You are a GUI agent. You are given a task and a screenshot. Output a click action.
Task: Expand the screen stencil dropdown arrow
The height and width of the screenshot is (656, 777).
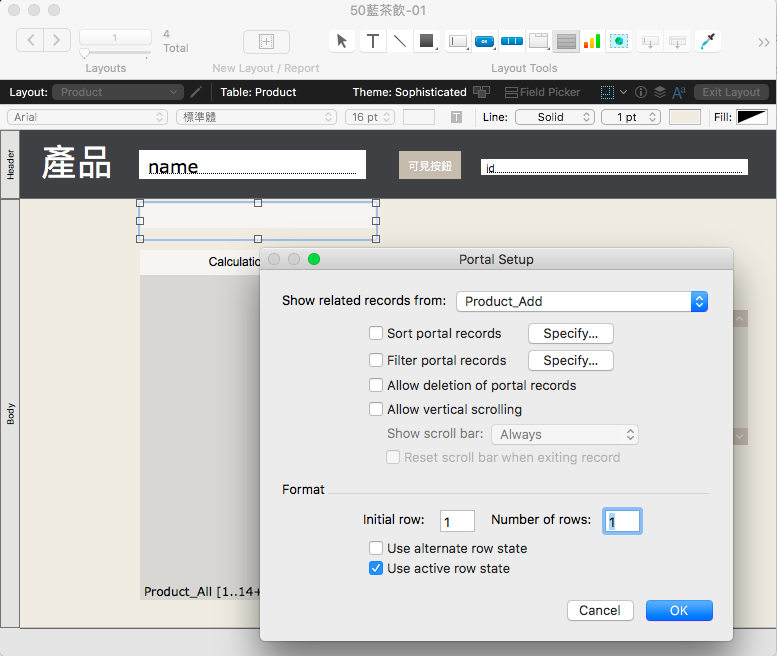pyautogui.click(x=623, y=92)
